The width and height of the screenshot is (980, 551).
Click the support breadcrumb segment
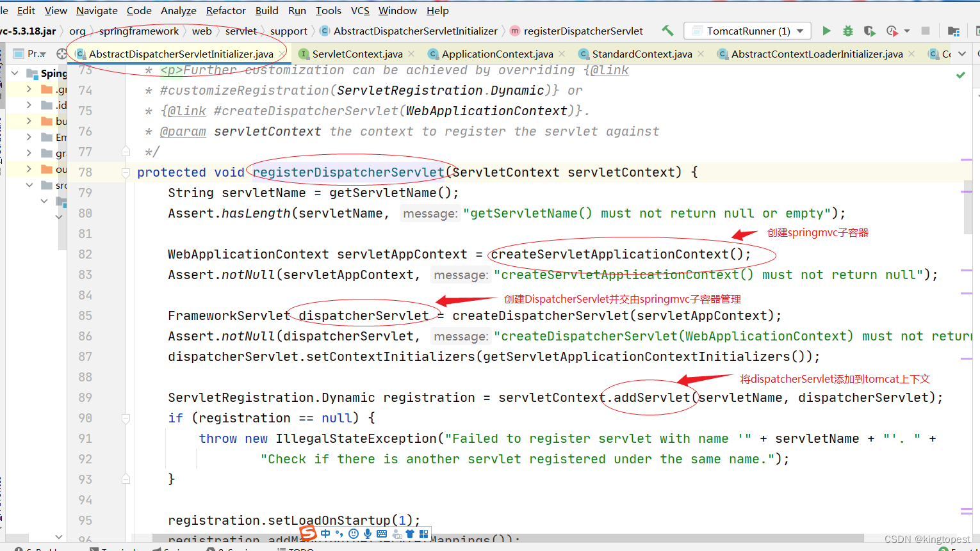[x=289, y=31]
